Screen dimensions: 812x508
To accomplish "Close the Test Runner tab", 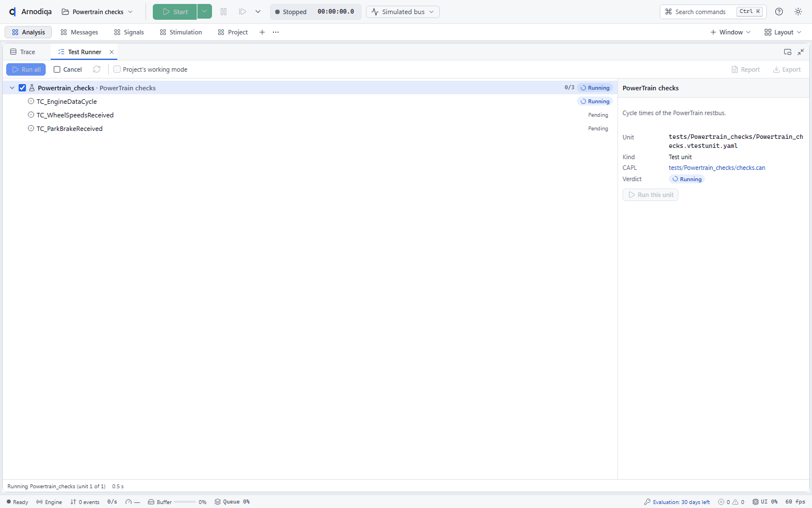I will (x=112, y=52).
